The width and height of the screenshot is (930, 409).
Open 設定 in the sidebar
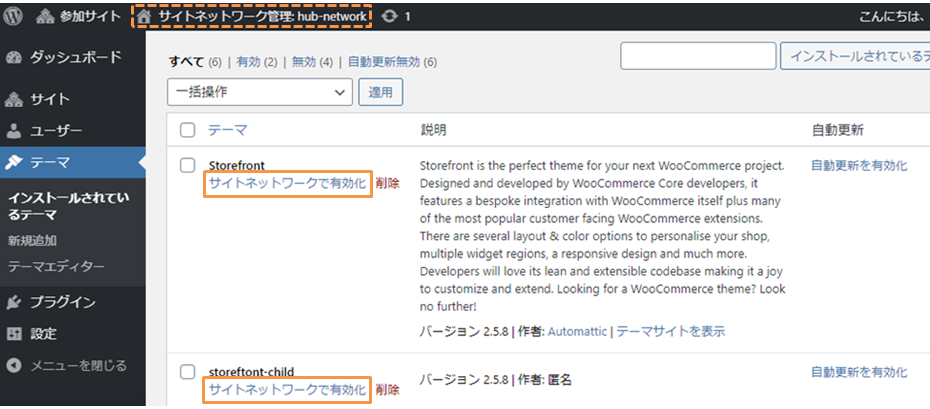(x=43, y=334)
